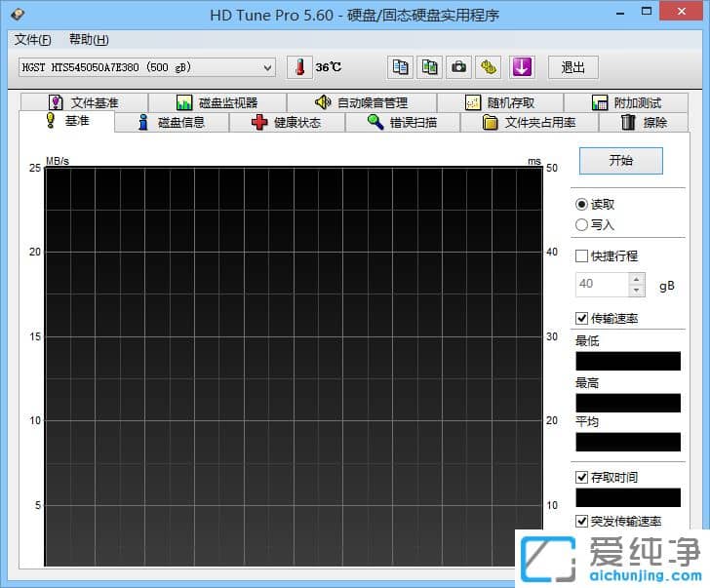Click the 退出 button
This screenshot has height=588, width=710.
pyautogui.click(x=573, y=67)
